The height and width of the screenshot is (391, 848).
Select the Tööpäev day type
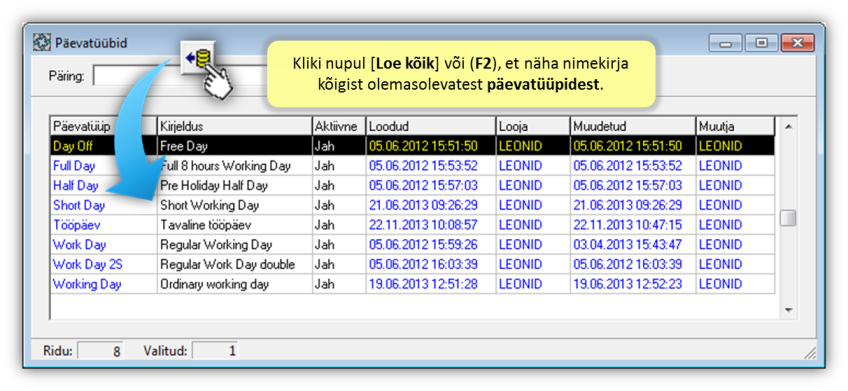(76, 225)
